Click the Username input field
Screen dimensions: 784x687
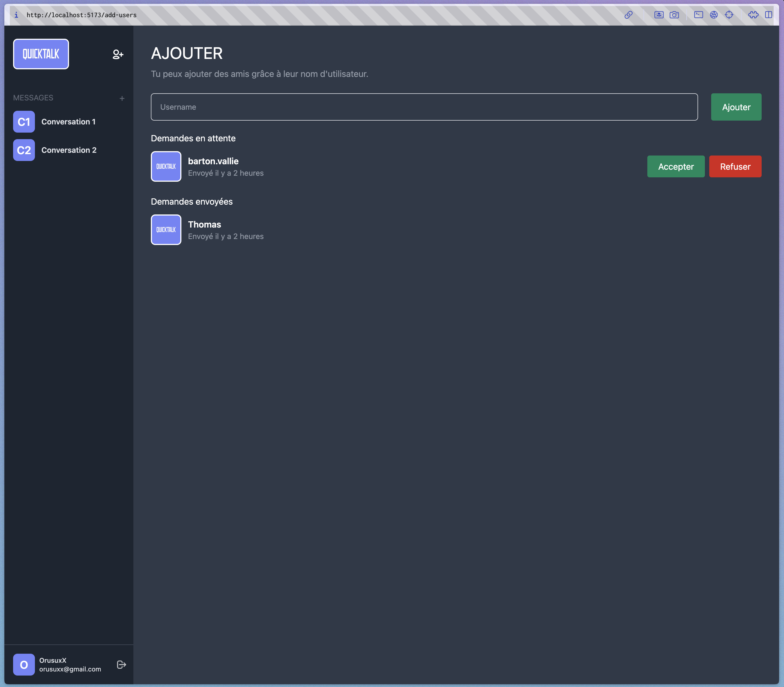pos(424,107)
